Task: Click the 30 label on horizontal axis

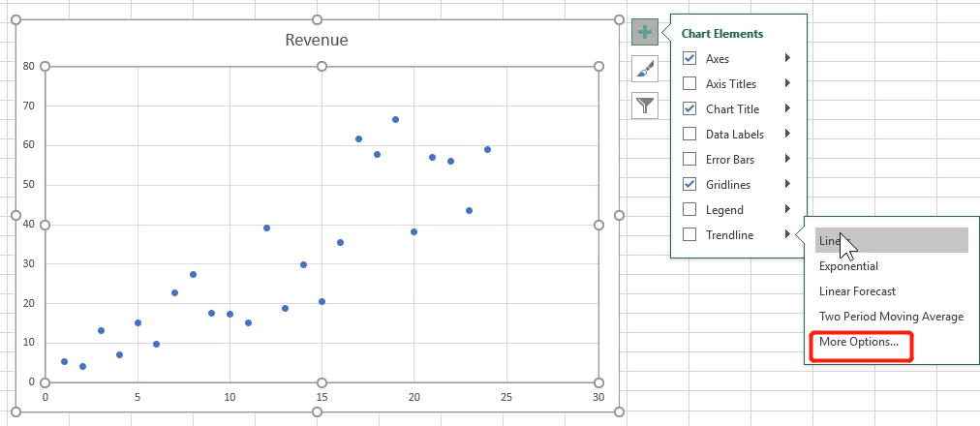Action: 598,397
